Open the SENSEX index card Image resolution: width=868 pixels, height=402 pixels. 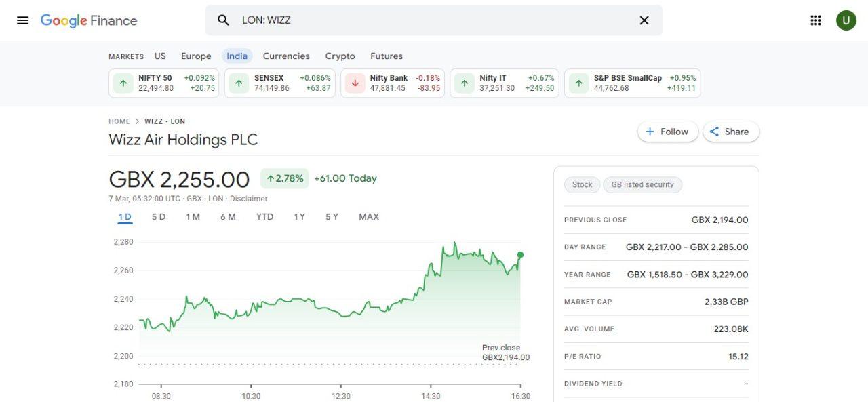pos(280,83)
